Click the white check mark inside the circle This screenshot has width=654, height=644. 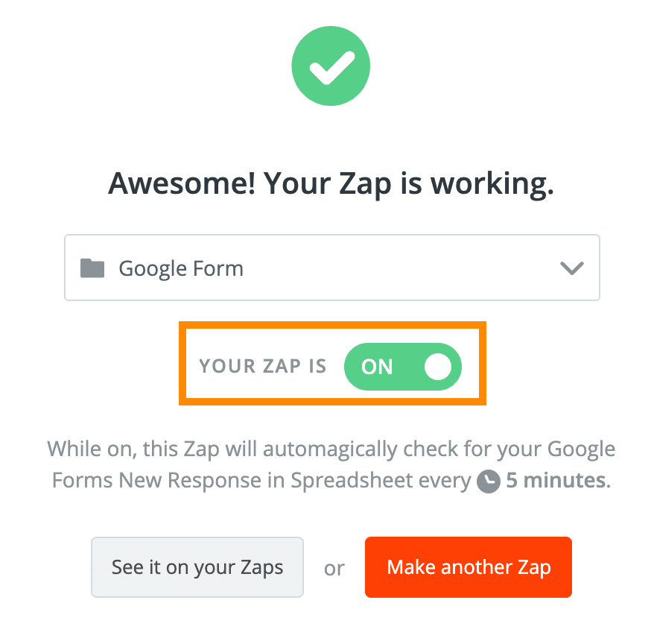coord(330,69)
